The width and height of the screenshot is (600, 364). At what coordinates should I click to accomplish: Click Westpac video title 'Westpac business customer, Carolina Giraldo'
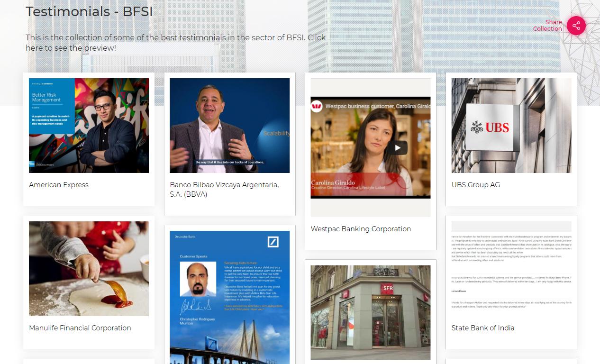tap(378, 107)
